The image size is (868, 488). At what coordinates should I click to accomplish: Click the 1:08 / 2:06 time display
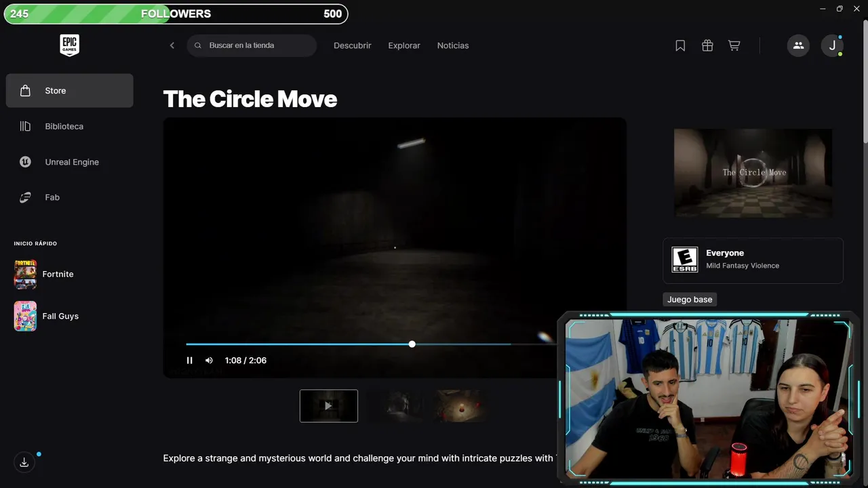tap(245, 361)
